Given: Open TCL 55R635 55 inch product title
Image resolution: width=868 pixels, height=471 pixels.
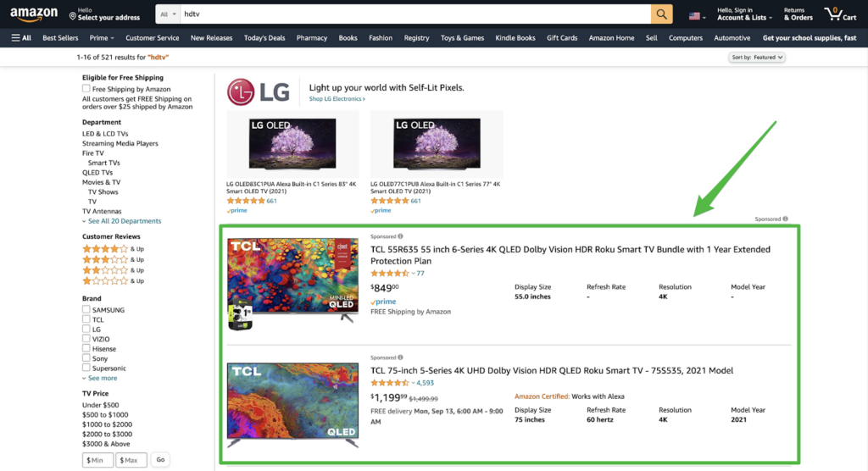Looking at the screenshot, I should [x=570, y=255].
